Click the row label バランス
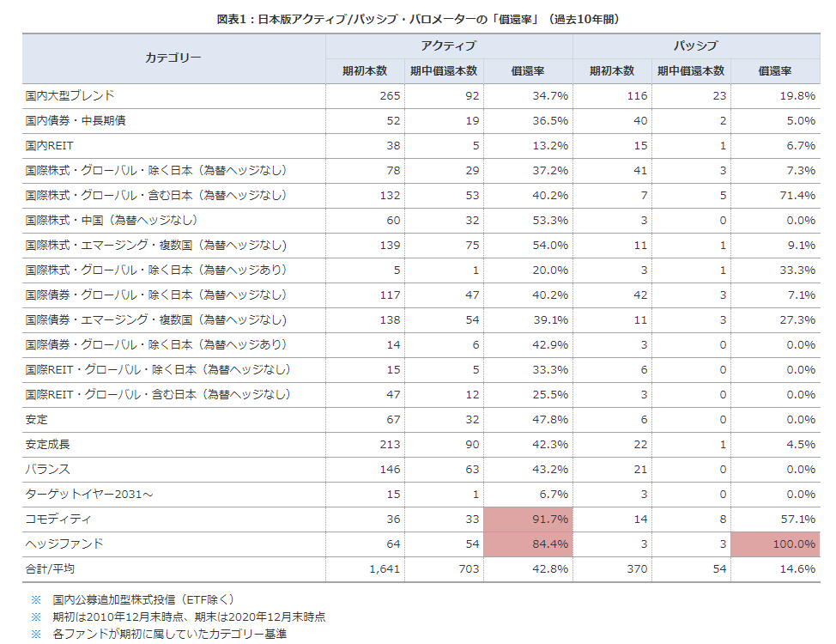Screen dimensions: 836x644 pyautogui.click(x=47, y=470)
